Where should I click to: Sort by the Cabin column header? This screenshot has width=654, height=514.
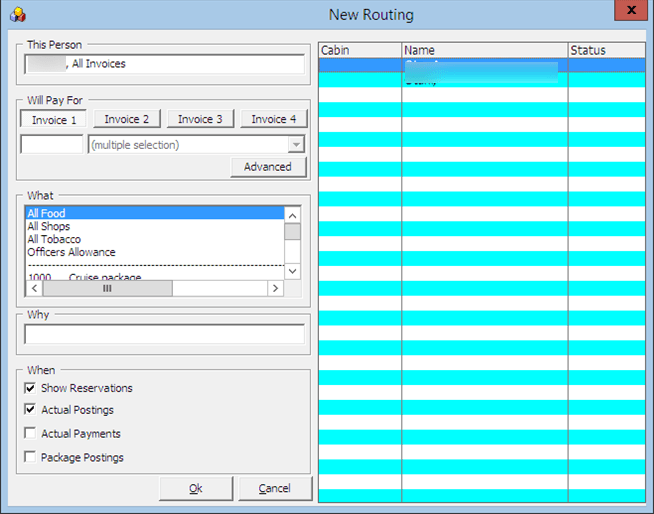(360, 50)
